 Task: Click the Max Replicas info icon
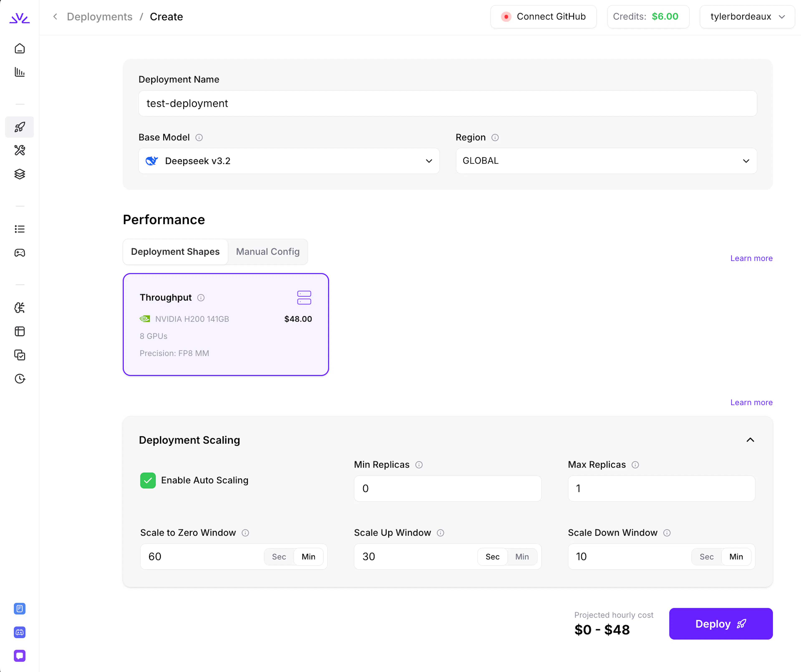[635, 465]
